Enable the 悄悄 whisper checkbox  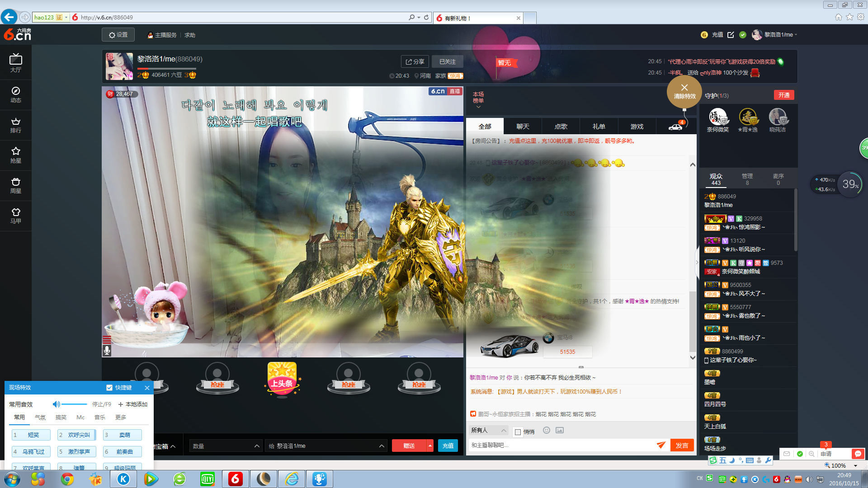click(x=518, y=432)
